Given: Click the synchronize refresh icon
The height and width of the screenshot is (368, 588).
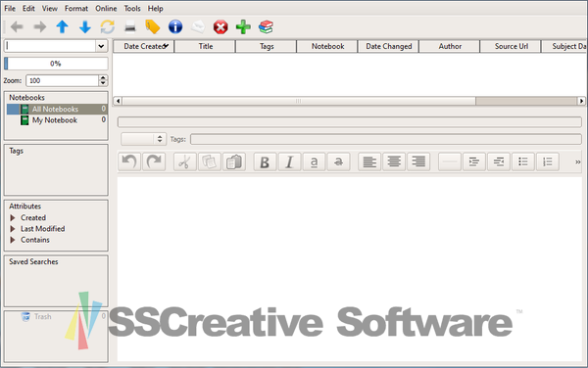Looking at the screenshot, I should coord(108,27).
